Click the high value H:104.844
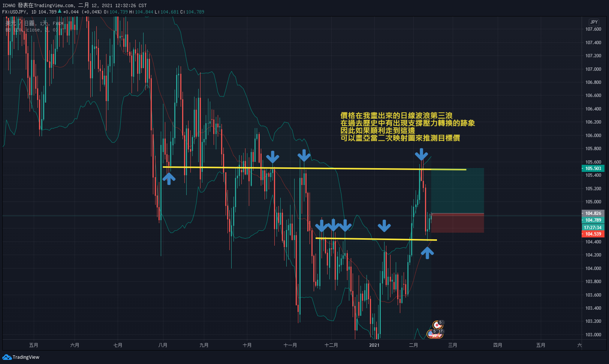 pos(141,12)
